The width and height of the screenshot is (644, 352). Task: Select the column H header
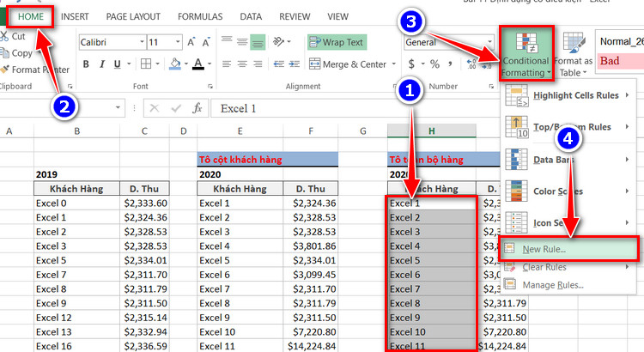click(x=432, y=131)
